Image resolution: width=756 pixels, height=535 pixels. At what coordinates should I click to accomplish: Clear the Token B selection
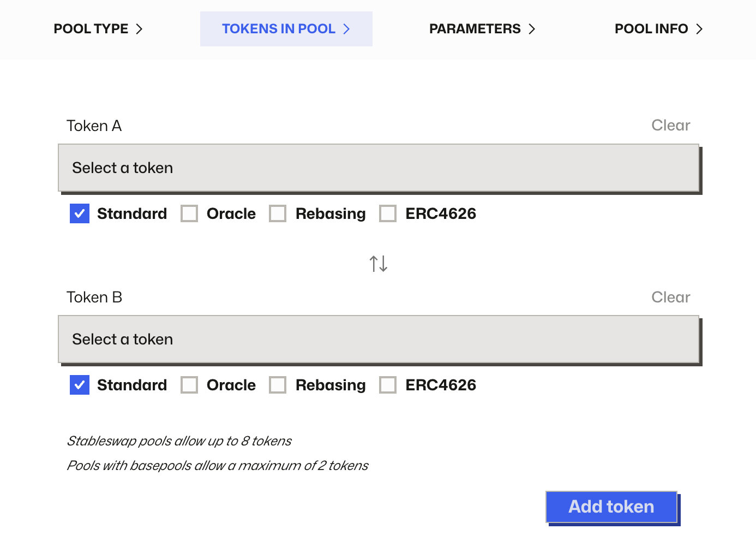point(670,297)
